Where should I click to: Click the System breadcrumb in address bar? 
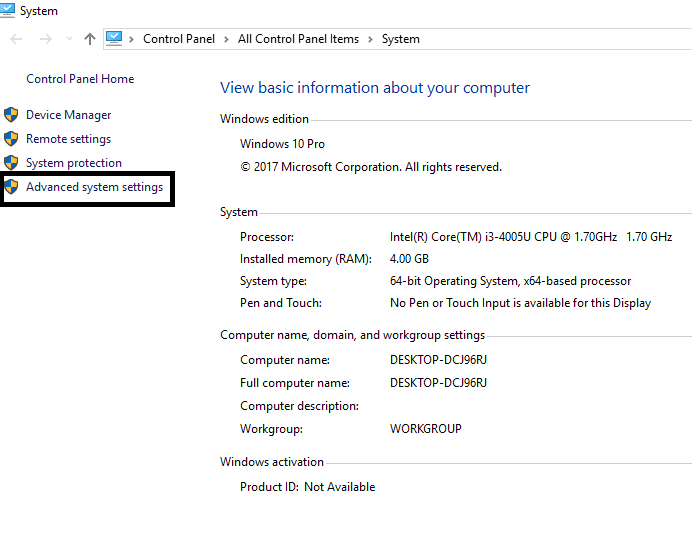click(400, 39)
